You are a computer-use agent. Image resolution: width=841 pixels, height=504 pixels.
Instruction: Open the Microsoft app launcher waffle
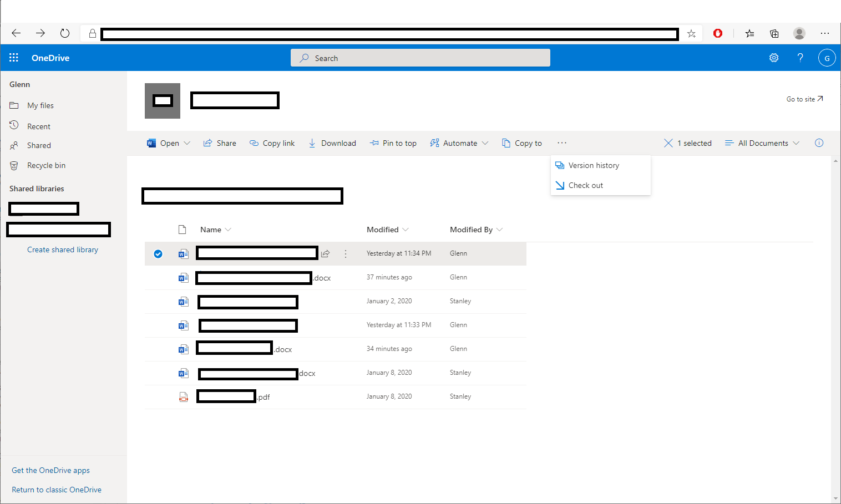click(x=13, y=57)
